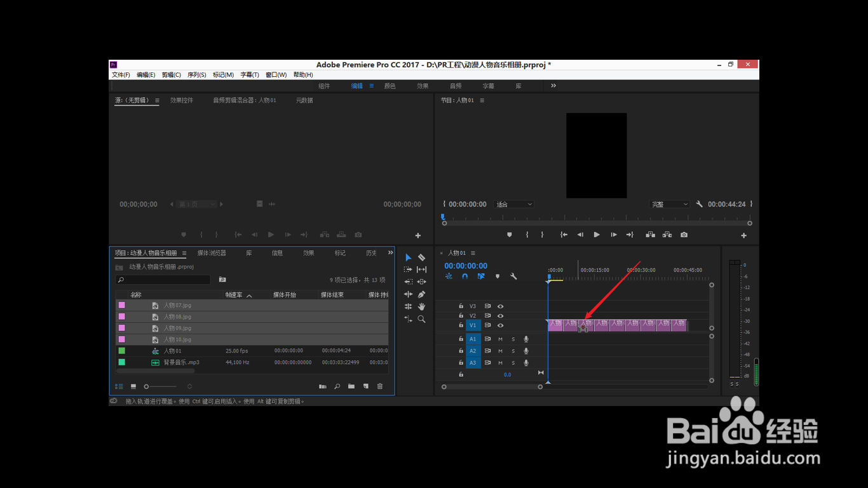The height and width of the screenshot is (488, 868).
Task: Click the Project panel search field
Action: coord(163,280)
